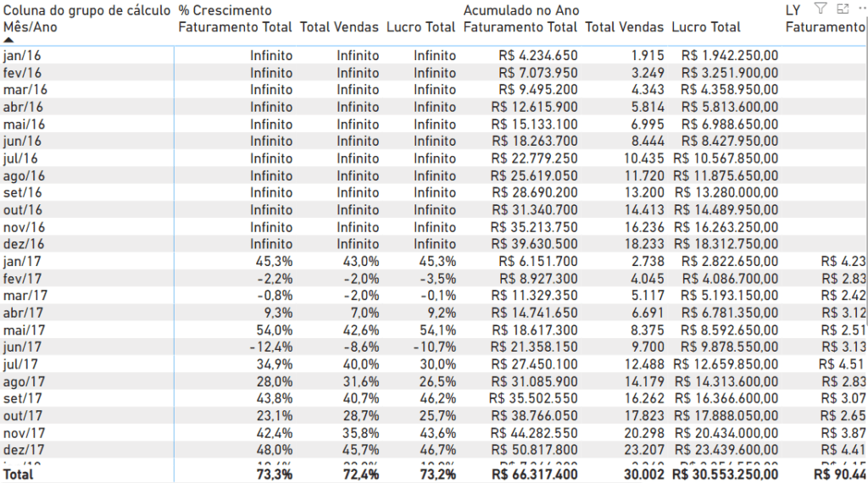Click Lucro Total header under Acumulado no Ano
868x483 pixels.
pos(705,27)
